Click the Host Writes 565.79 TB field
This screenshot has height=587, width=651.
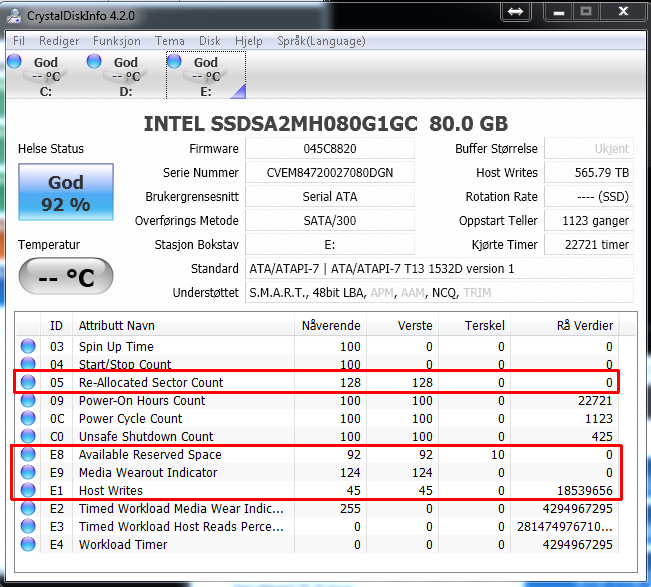click(x=589, y=173)
